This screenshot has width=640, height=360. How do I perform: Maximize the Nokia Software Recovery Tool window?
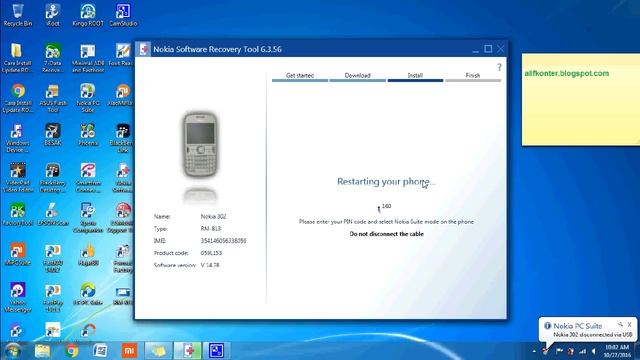pyautogui.click(x=488, y=49)
